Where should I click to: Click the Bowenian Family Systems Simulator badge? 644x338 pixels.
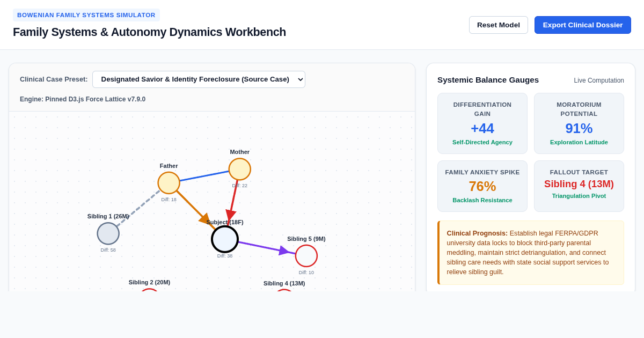pos(86,15)
